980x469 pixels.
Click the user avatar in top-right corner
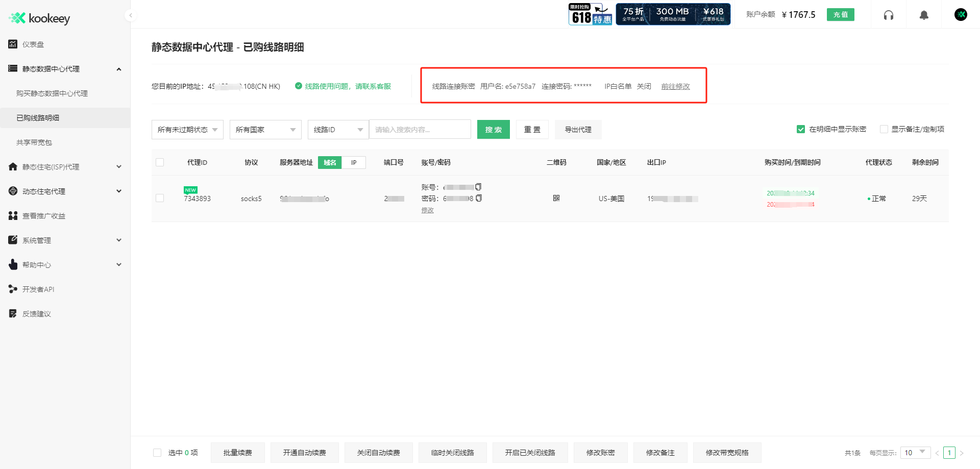click(x=961, y=15)
